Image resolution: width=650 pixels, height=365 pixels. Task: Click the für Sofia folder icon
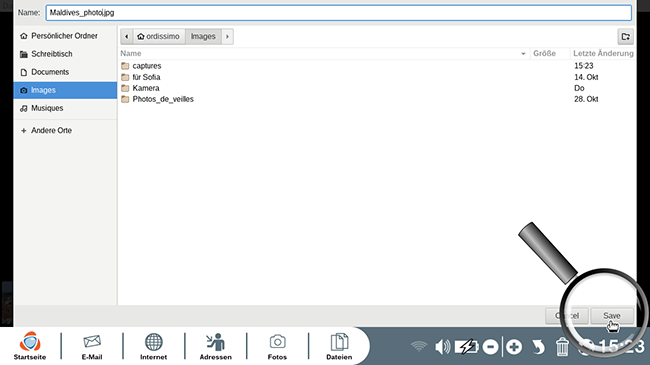point(125,77)
